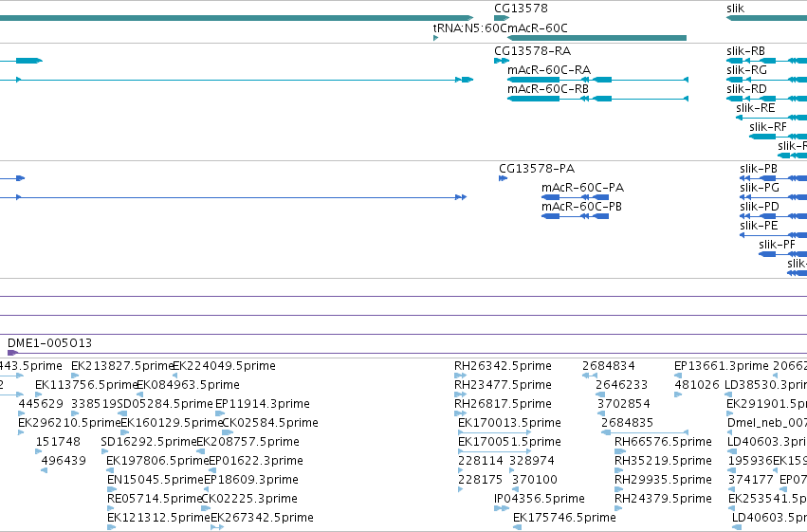The image size is (807, 532).
Task: Click the slik-RD transcript label
Action: pos(746,89)
